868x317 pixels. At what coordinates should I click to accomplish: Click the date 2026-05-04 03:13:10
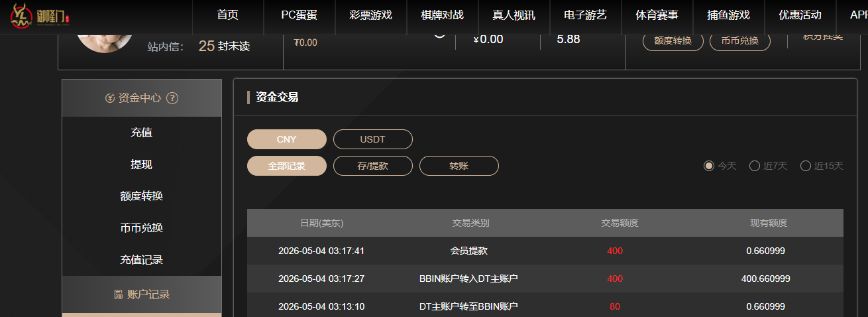321,307
